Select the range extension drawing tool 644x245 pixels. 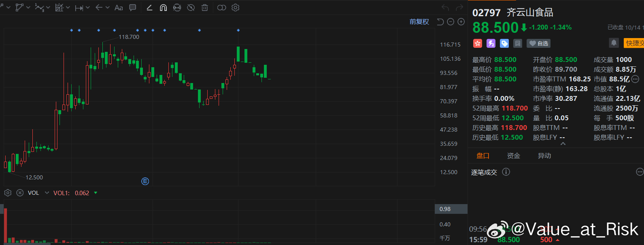(79, 7)
